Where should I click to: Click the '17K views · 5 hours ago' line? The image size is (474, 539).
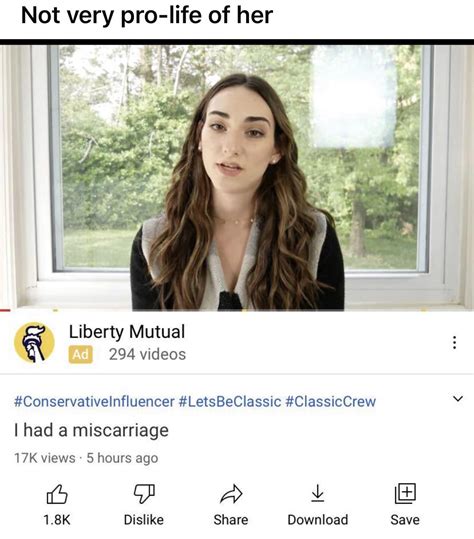click(86, 458)
